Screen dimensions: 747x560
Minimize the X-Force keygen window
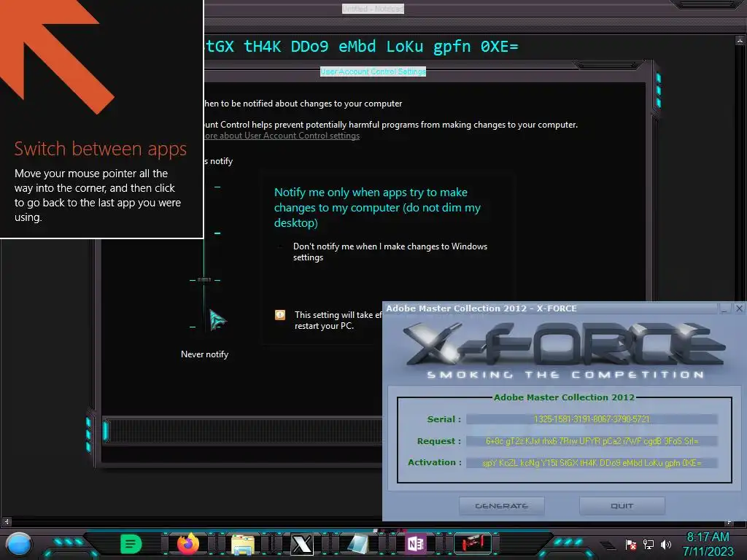(x=724, y=308)
